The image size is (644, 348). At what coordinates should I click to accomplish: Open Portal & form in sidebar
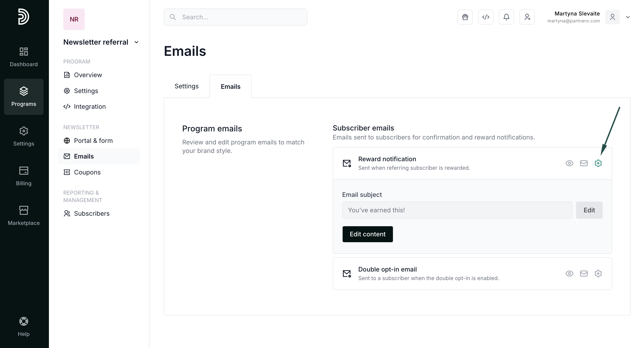(x=93, y=141)
